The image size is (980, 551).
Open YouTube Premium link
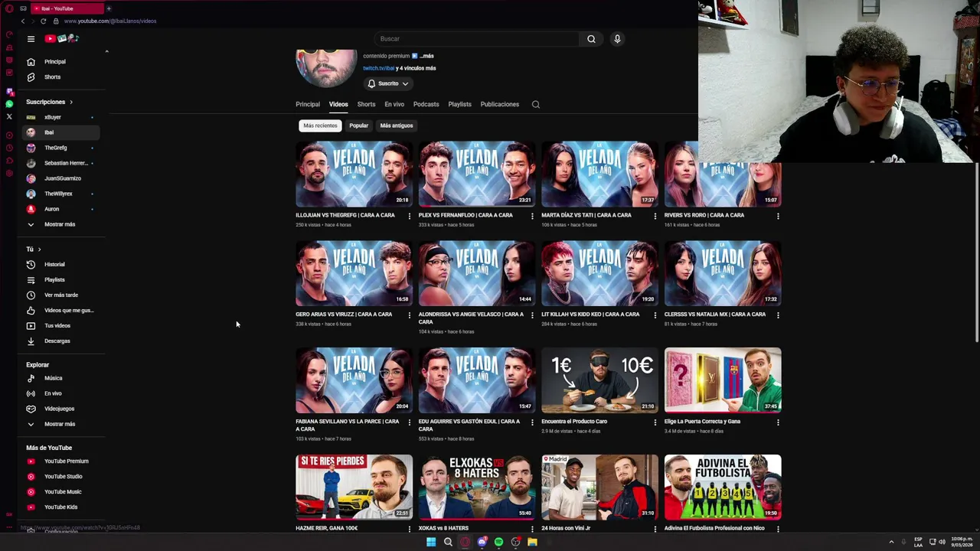tap(63, 461)
